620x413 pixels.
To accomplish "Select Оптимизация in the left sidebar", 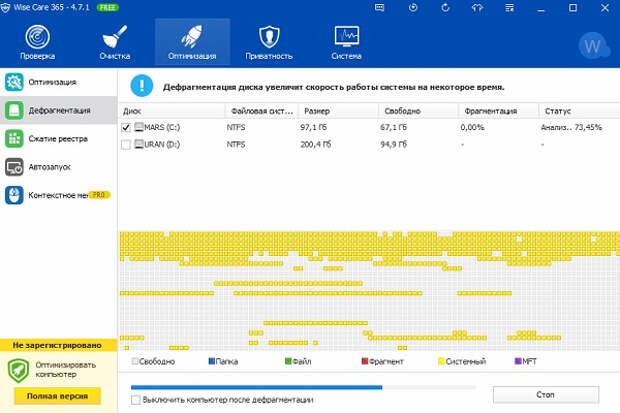I will tap(58, 81).
